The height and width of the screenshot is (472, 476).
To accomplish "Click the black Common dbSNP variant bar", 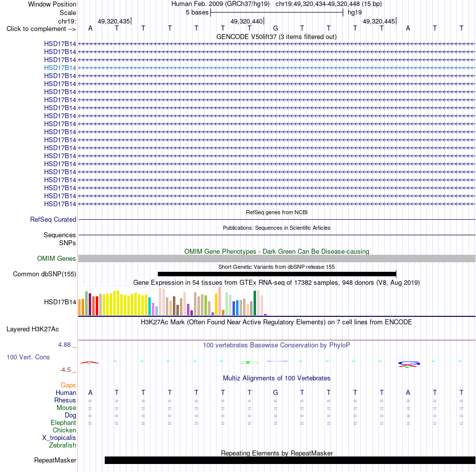I will (277, 274).
